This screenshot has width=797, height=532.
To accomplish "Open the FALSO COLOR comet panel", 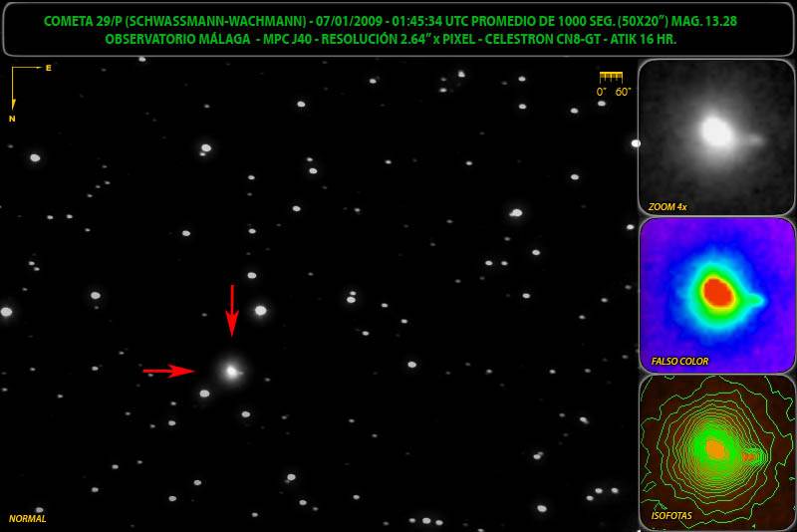I will [x=716, y=295].
